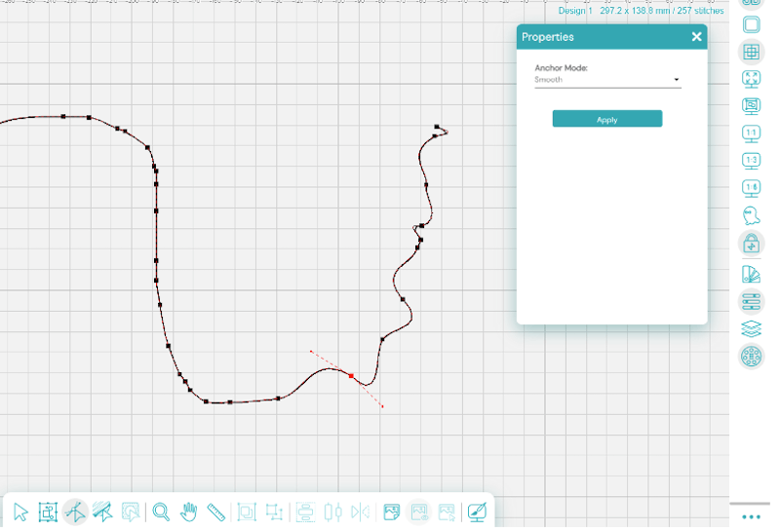The height and width of the screenshot is (532, 780).
Task: Click the Mirror flip icon
Action: tap(360, 513)
